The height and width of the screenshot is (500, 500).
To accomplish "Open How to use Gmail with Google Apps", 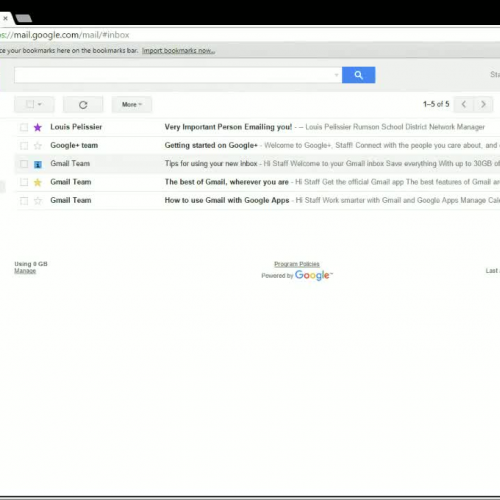I will 227,200.
